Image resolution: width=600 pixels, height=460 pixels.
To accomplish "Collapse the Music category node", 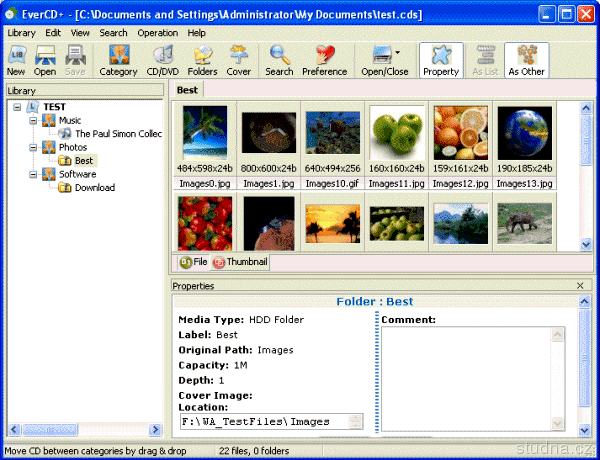I will click(33, 121).
